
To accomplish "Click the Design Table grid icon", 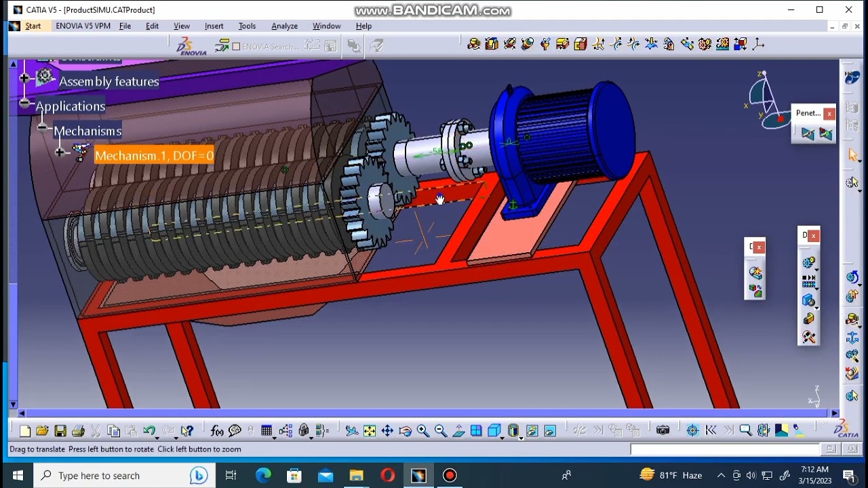I will point(267,430).
